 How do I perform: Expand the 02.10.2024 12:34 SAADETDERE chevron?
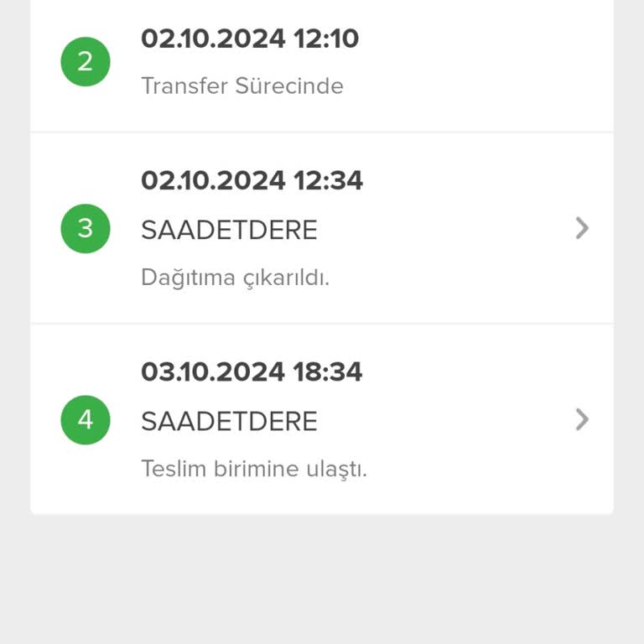click(x=582, y=228)
